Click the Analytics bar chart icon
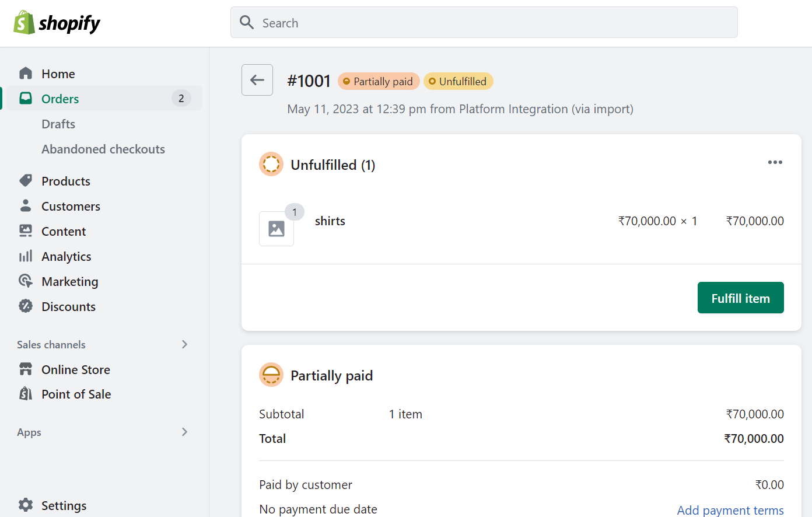812x517 pixels. [26, 256]
